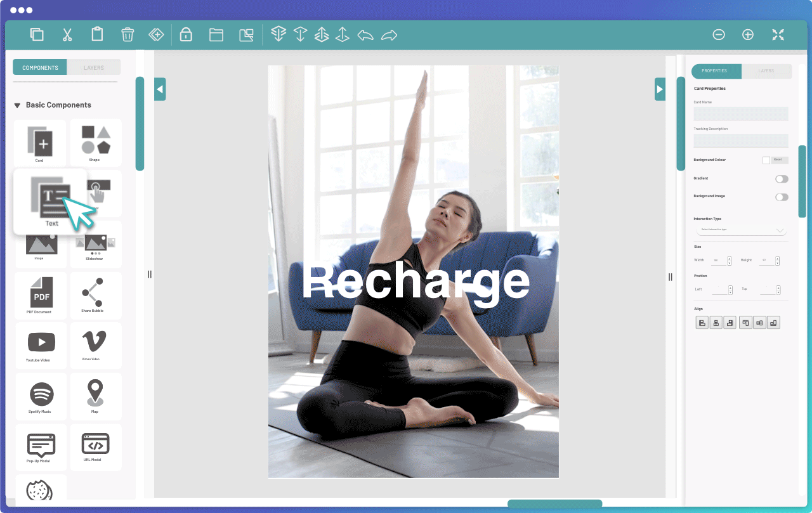812x513 pixels.
Task: Add a Share Bubble component
Action: coord(96,295)
